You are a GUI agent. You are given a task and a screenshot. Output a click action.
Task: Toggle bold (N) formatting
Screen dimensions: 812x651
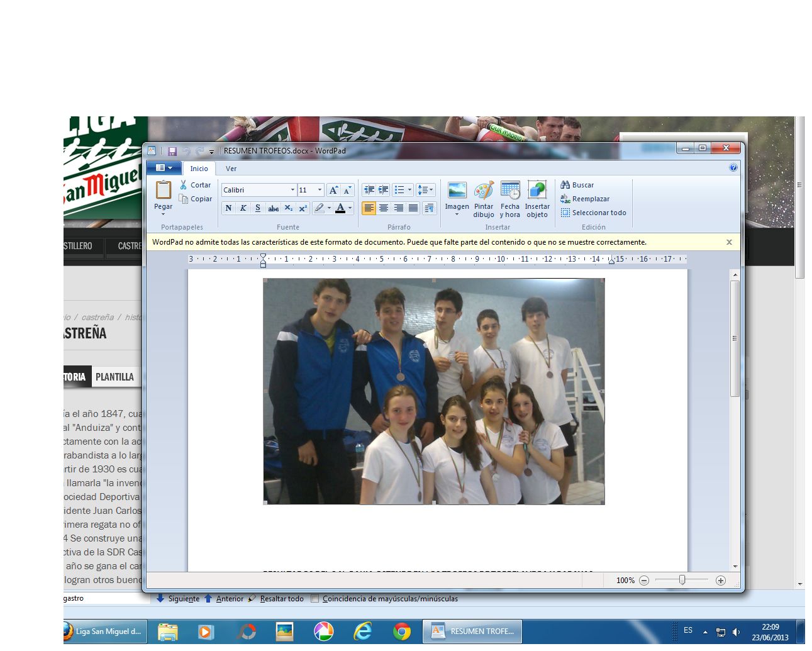coord(228,208)
